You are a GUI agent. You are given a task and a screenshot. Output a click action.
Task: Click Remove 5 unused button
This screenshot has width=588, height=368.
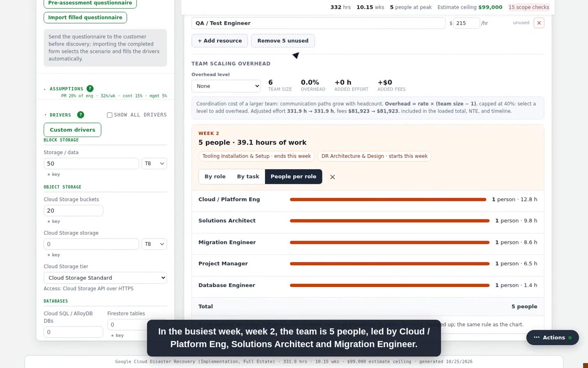point(283,41)
